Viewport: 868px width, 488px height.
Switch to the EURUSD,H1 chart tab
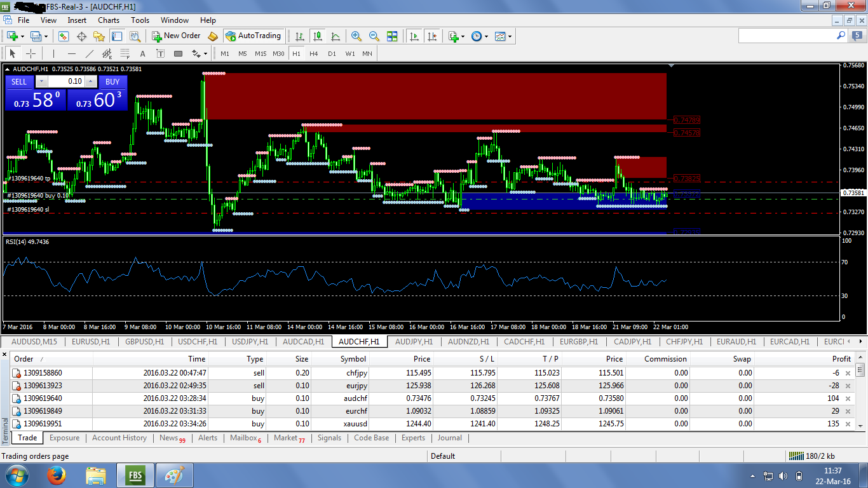click(91, 342)
